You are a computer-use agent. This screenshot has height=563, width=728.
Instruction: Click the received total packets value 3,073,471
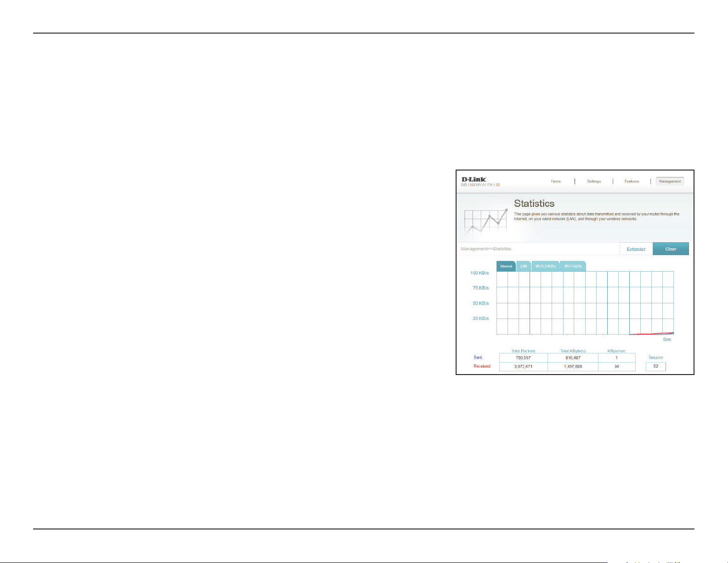coord(523,366)
